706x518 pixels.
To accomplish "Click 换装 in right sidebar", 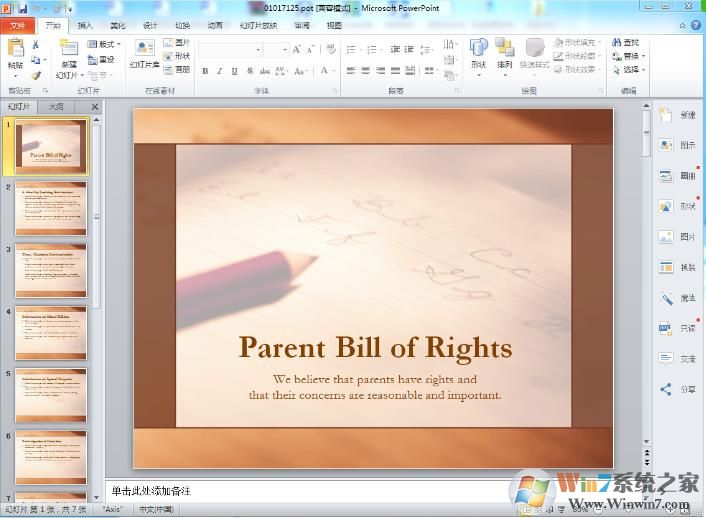I will pos(677,267).
